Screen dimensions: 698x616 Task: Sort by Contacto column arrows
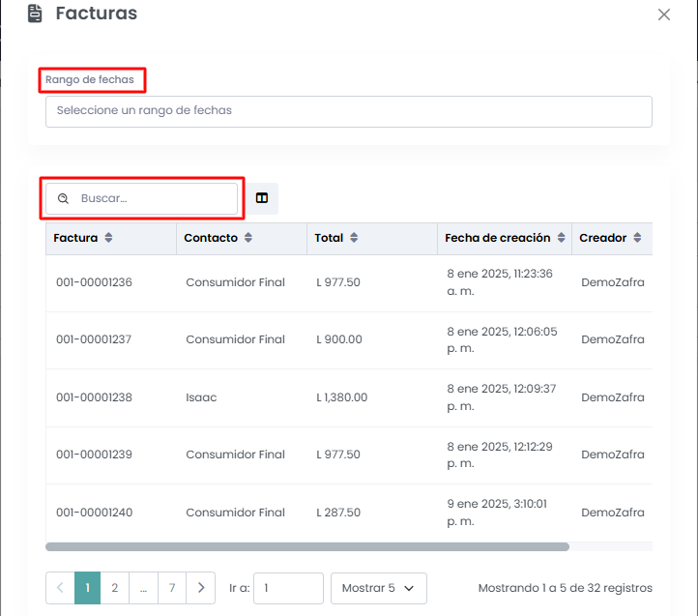248,238
